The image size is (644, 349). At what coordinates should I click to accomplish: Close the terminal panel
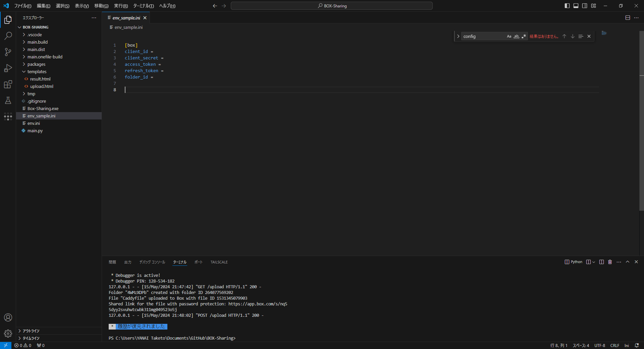pyautogui.click(x=636, y=262)
